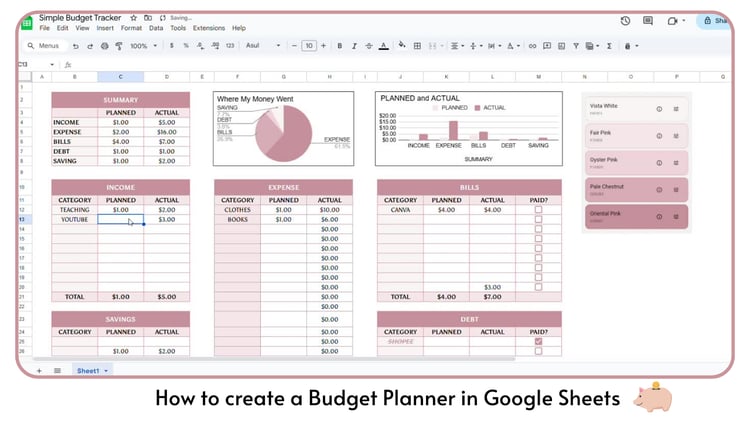The height and width of the screenshot is (421, 750).
Task: Expand the Sheet1 tab options arrow
Action: (x=106, y=371)
